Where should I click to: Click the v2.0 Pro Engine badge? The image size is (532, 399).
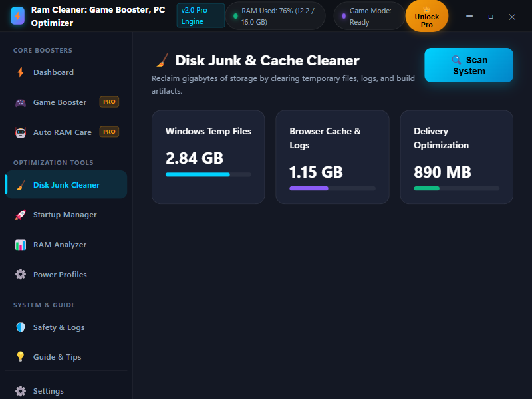tap(201, 15)
